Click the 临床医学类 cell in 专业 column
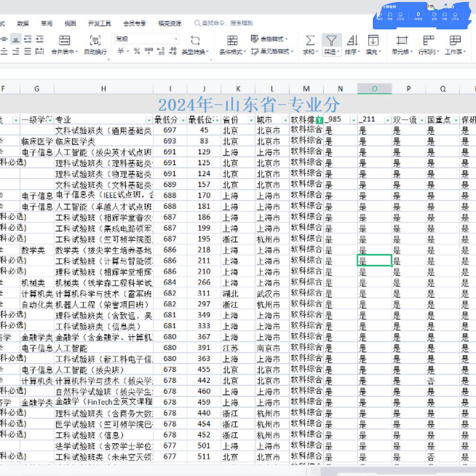The image size is (476, 476). [x=104, y=141]
